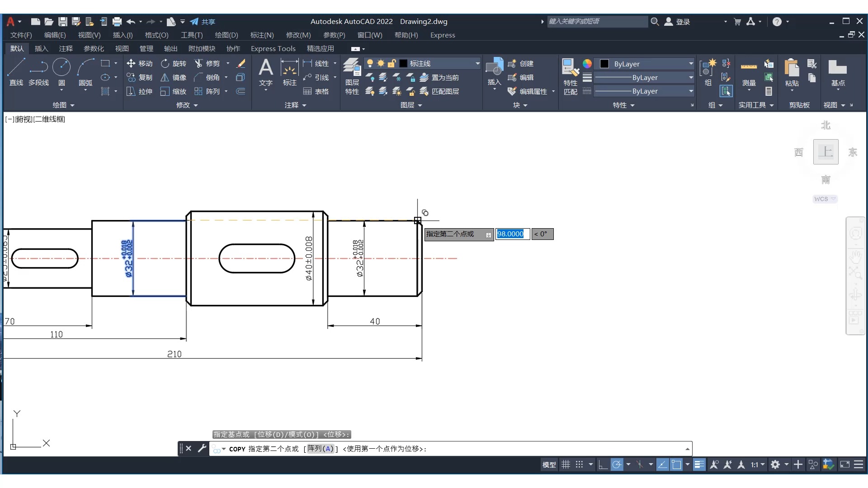The width and height of the screenshot is (868, 488).
Task: Toggle polar tracking in status bar
Action: (x=617, y=465)
